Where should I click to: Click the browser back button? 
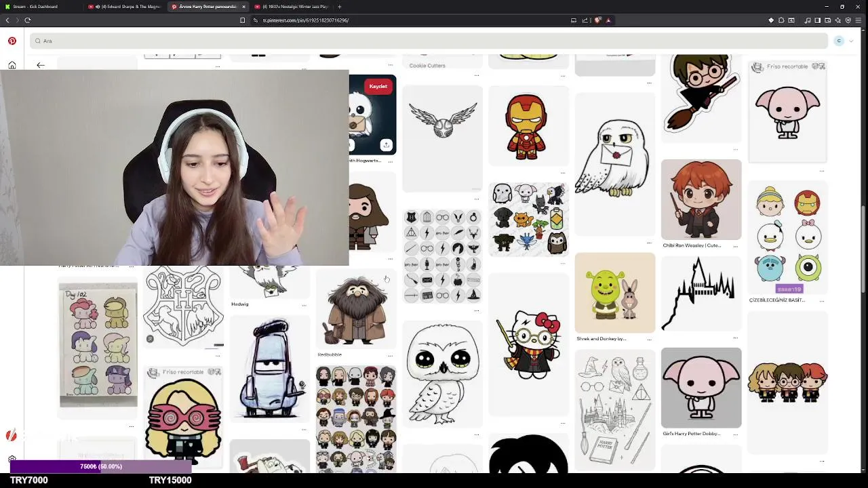pos(7,20)
